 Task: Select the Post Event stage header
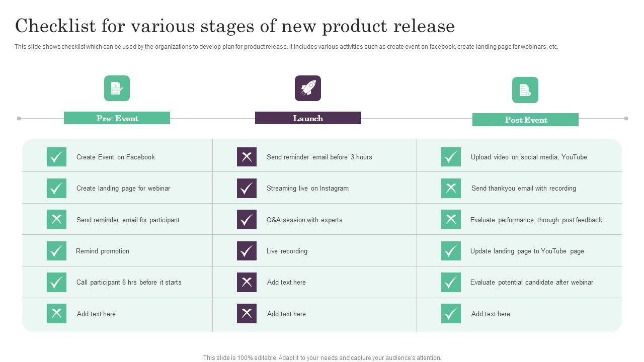pos(525,120)
